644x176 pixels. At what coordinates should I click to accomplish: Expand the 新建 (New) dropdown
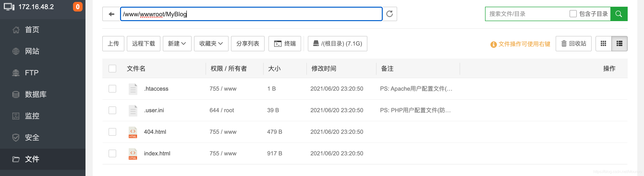point(177,44)
